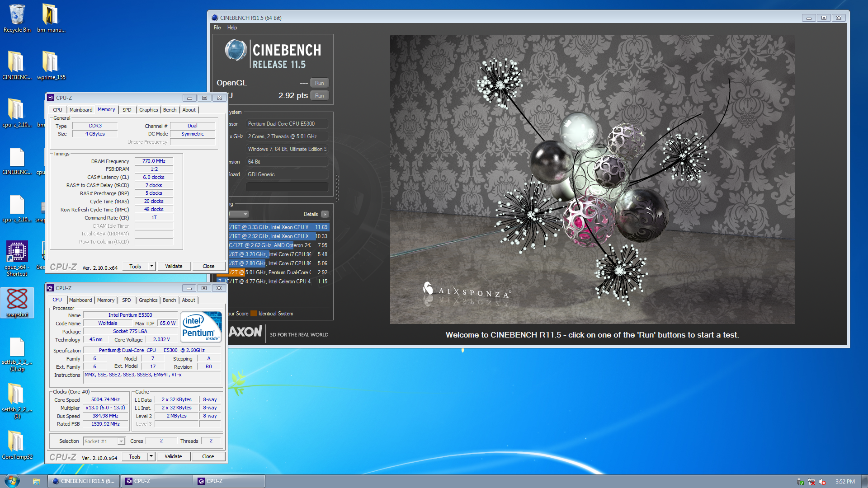868x488 pixels.
Task: Open the CoreTemp32 desktop folder
Action: coord(17,445)
